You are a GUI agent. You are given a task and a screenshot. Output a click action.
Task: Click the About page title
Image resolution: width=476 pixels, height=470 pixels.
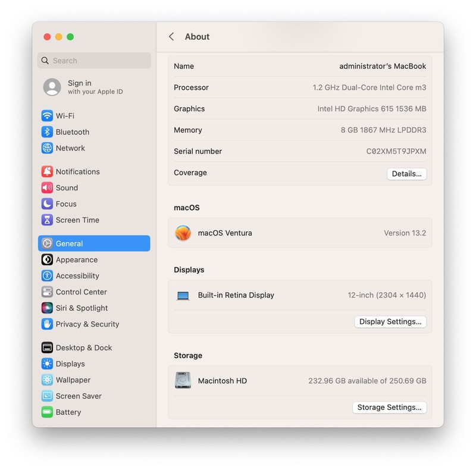coord(197,37)
